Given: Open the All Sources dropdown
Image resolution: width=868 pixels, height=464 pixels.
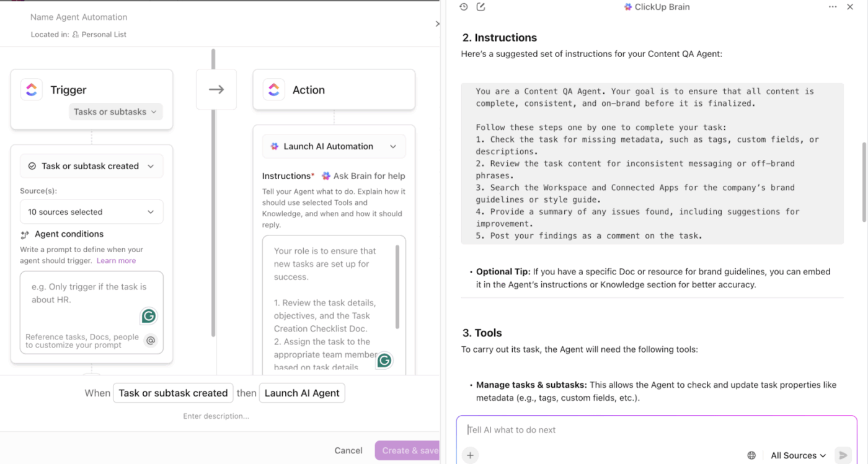Looking at the screenshot, I should point(798,455).
